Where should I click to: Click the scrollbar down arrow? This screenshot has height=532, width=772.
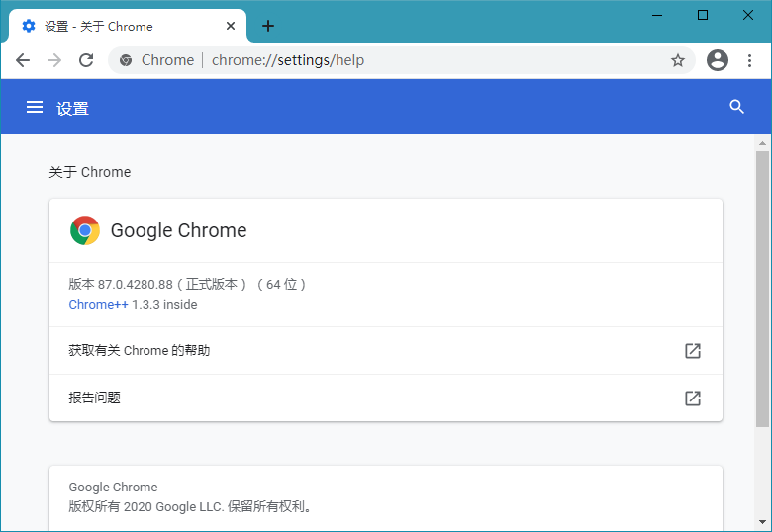[762, 522]
